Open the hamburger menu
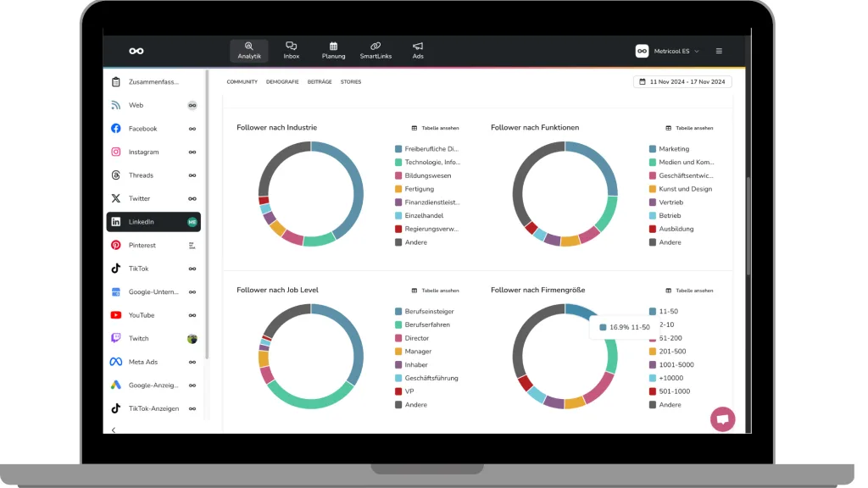Image resolution: width=868 pixels, height=488 pixels. pyautogui.click(x=719, y=51)
